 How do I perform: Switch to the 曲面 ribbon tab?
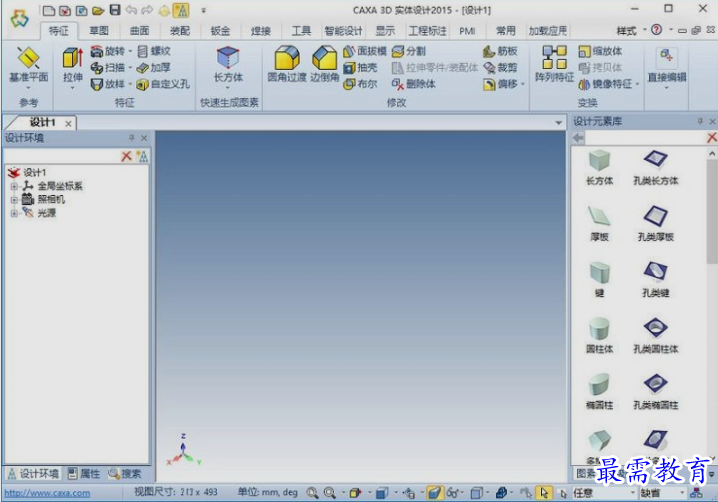[x=139, y=31]
